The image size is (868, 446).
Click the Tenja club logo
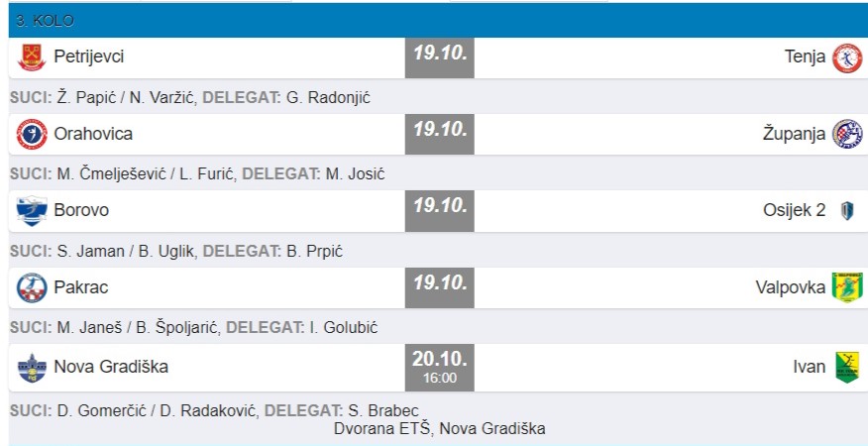click(847, 57)
